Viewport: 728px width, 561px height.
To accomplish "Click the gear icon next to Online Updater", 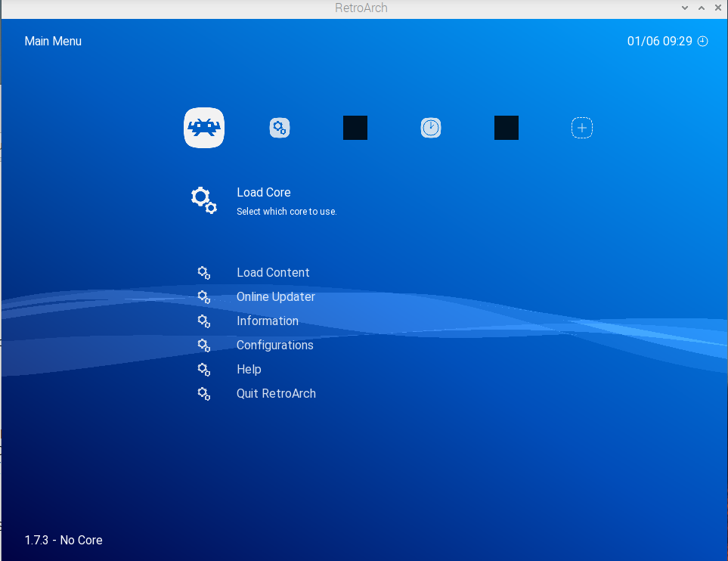I will click(203, 297).
